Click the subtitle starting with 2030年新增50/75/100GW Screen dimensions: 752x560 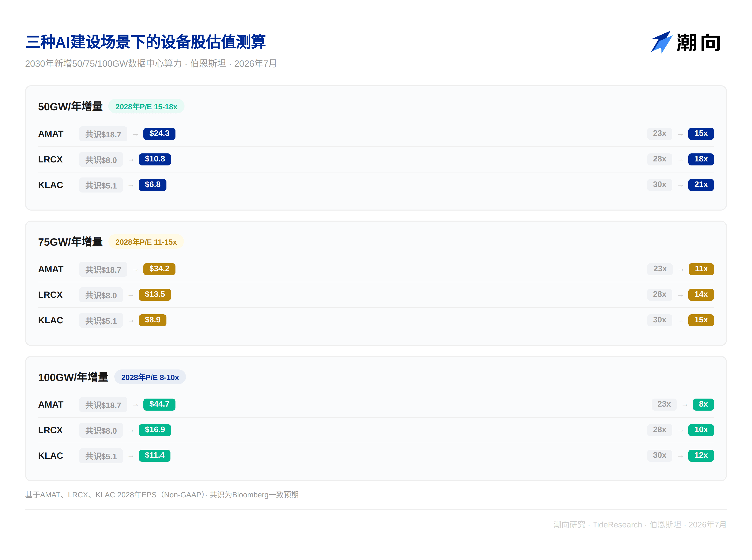(151, 63)
